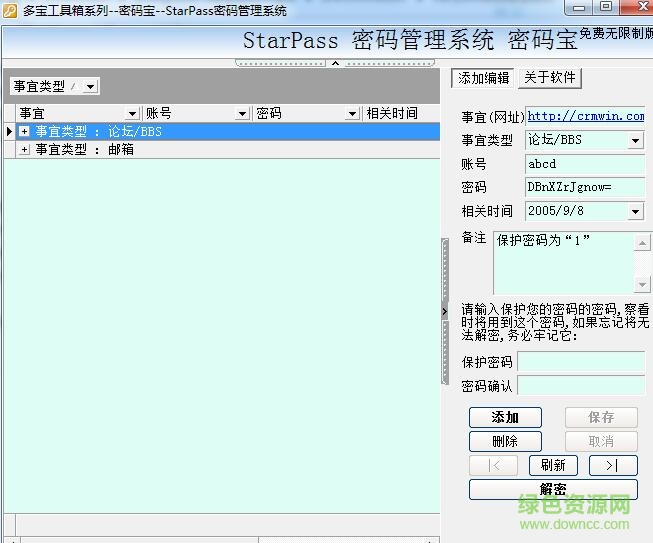Open the 账号 column filter dropdown

tap(242, 113)
